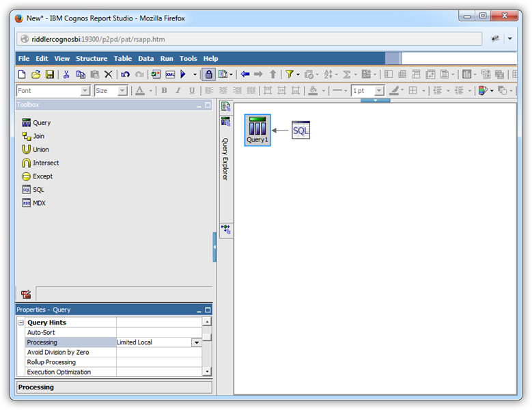Open the Font dropdown list
This screenshot has height=410, width=532.
(x=85, y=91)
